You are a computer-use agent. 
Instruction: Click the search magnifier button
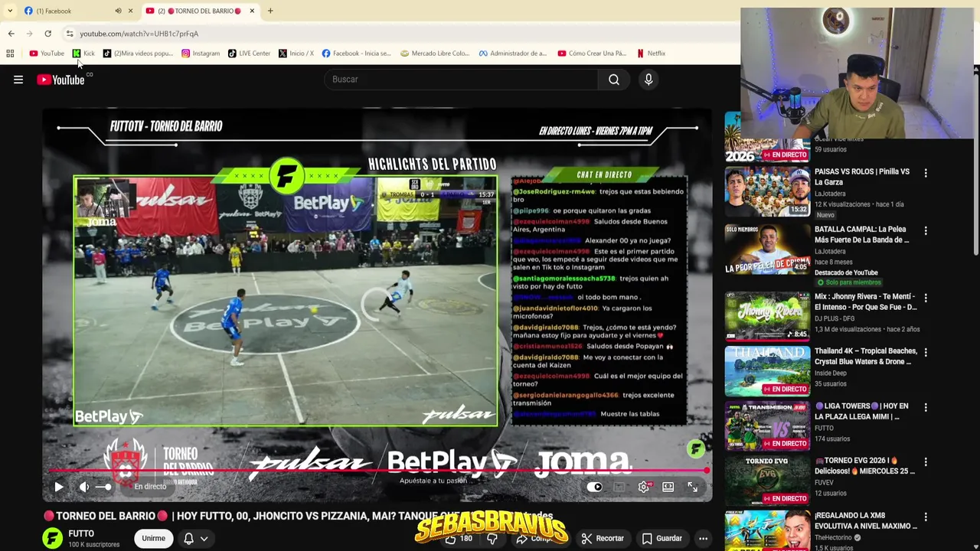(x=614, y=80)
